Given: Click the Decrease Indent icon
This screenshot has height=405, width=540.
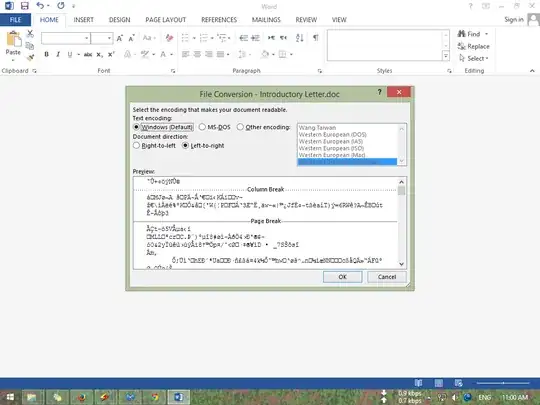Looking at the screenshot, I should tap(244, 38).
